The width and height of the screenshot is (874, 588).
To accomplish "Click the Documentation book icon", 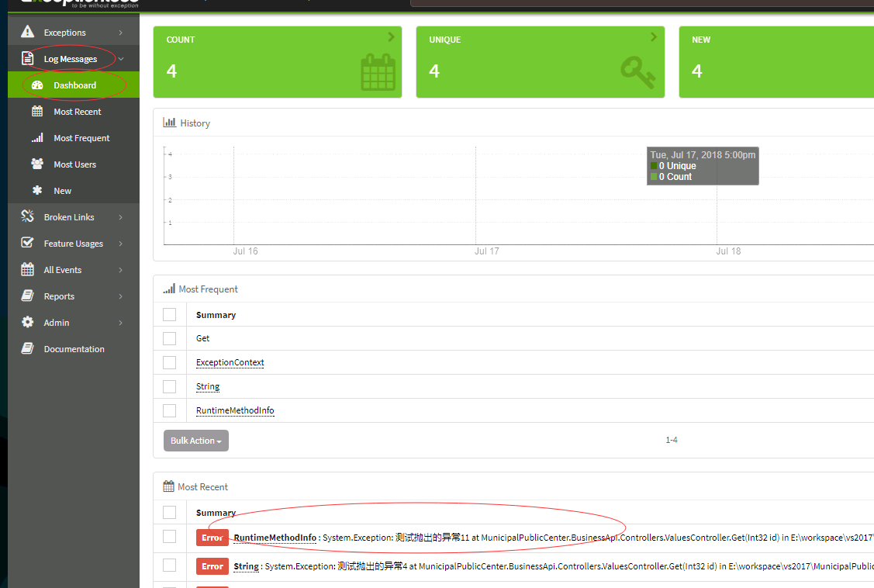I will click(x=27, y=348).
